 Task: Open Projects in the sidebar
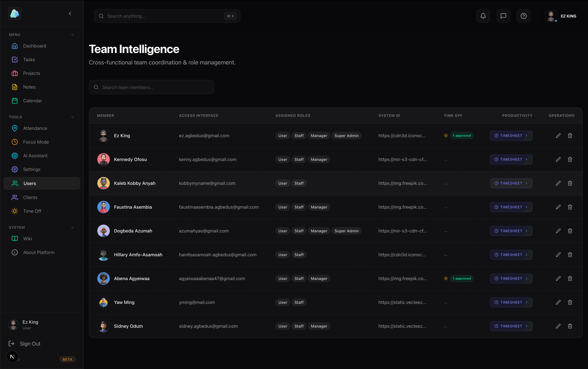[x=42, y=73]
